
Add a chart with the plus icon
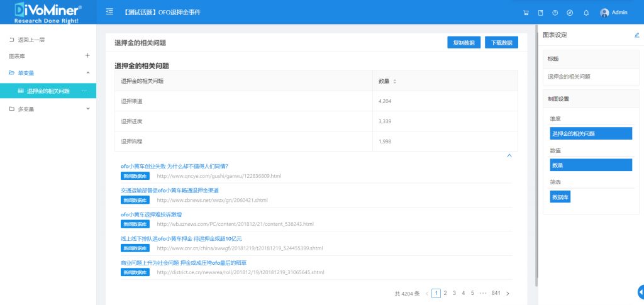[87, 56]
